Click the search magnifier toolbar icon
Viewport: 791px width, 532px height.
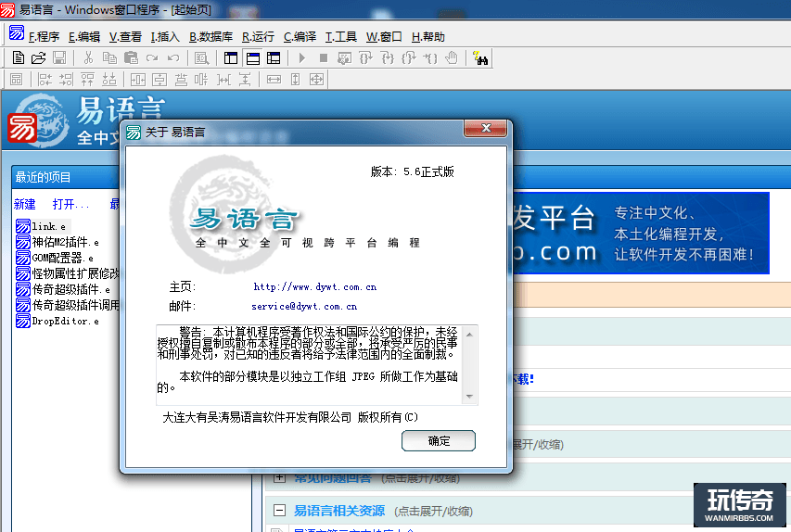(x=201, y=58)
